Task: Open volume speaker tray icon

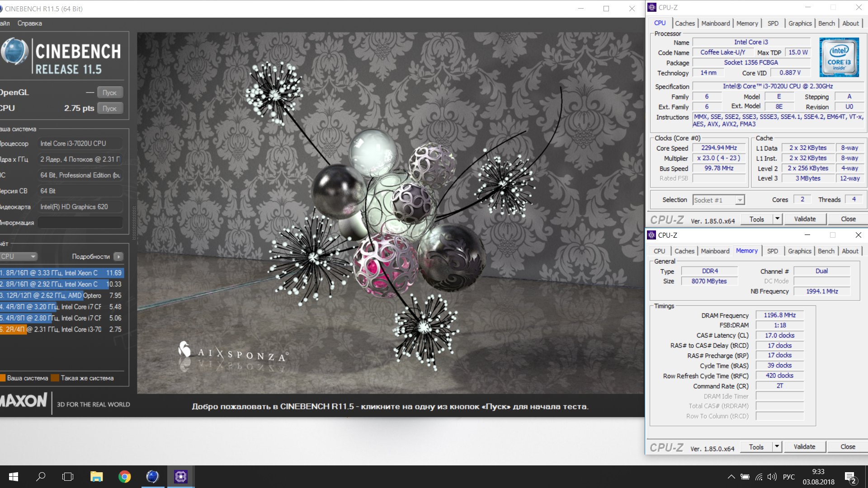Action: click(x=772, y=477)
